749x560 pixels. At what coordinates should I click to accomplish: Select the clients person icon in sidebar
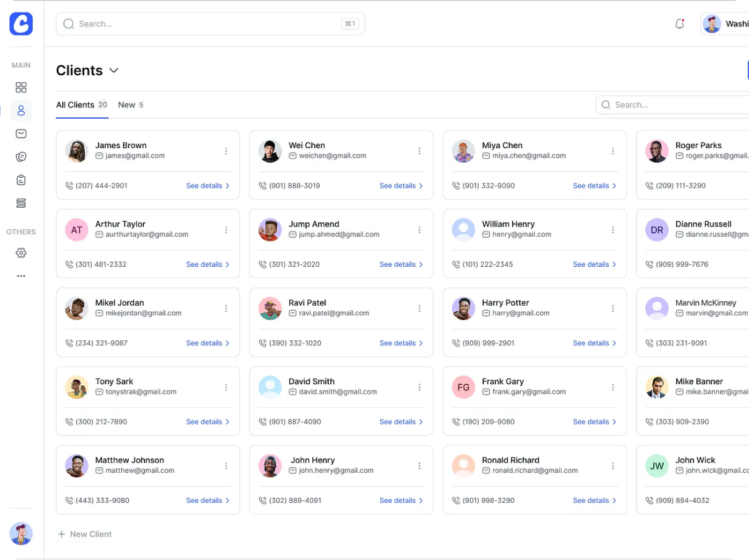click(21, 110)
